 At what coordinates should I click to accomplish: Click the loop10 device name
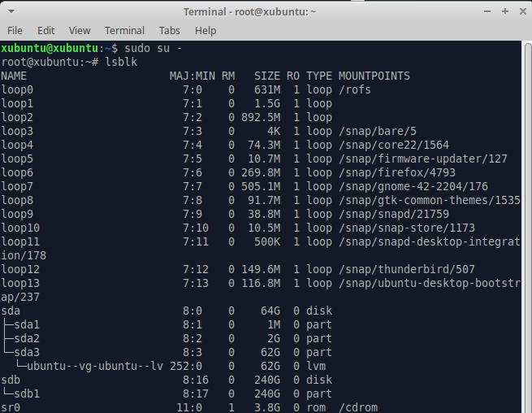pyautogui.click(x=20, y=228)
